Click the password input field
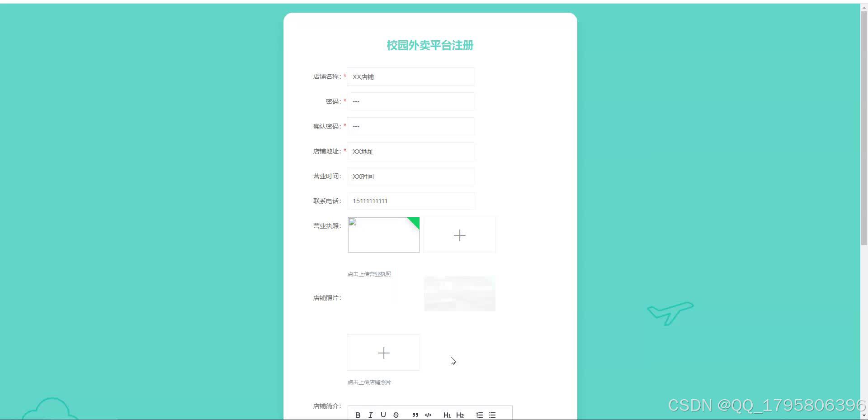Image resolution: width=868 pixels, height=420 pixels. (x=410, y=101)
